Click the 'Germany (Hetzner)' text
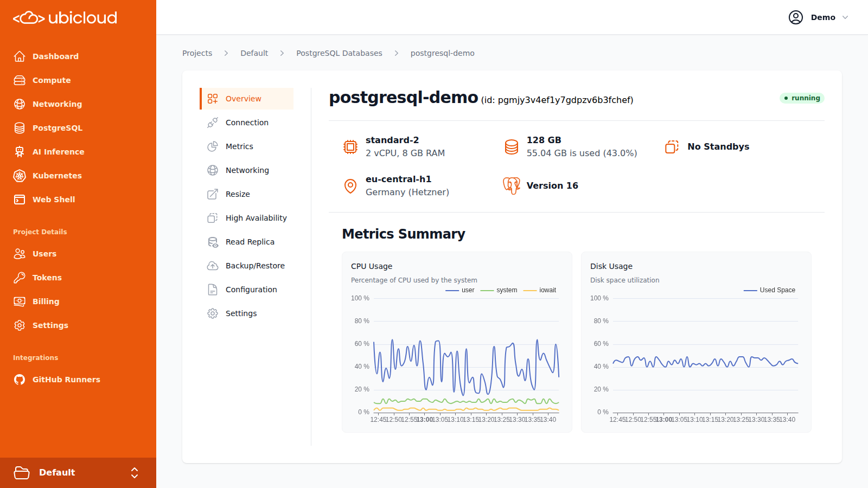The image size is (868, 488). [x=407, y=192]
